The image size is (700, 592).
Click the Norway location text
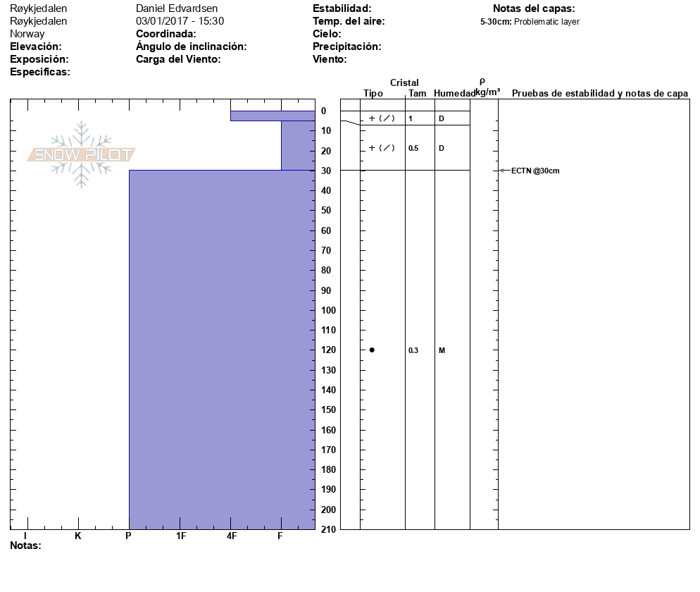27,34
